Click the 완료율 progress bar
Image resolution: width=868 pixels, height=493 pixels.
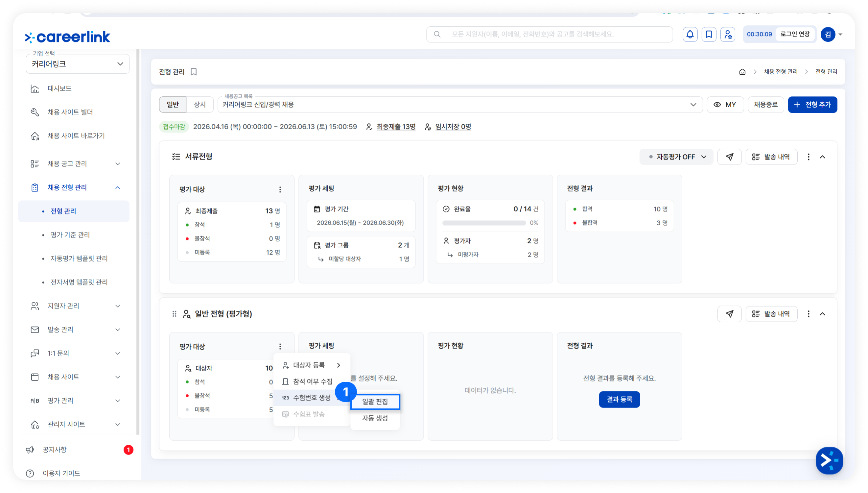[x=484, y=223]
